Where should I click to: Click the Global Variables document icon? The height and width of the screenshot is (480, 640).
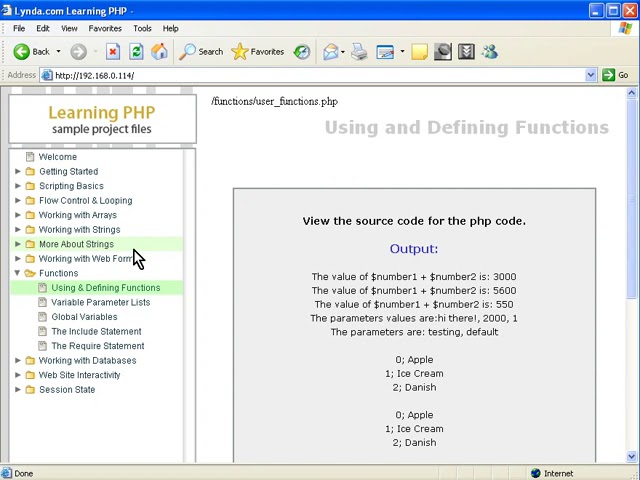pos(42,317)
